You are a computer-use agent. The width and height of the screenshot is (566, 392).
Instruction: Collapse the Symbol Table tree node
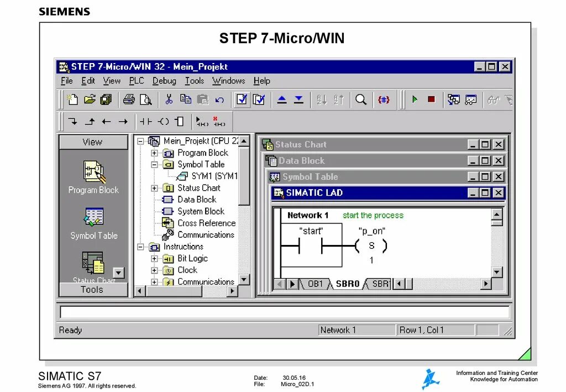click(x=154, y=165)
